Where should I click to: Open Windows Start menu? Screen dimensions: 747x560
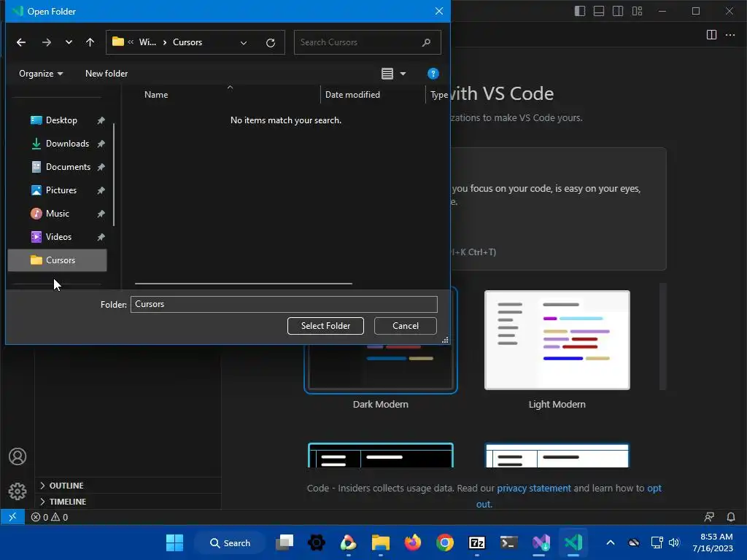coord(174,542)
